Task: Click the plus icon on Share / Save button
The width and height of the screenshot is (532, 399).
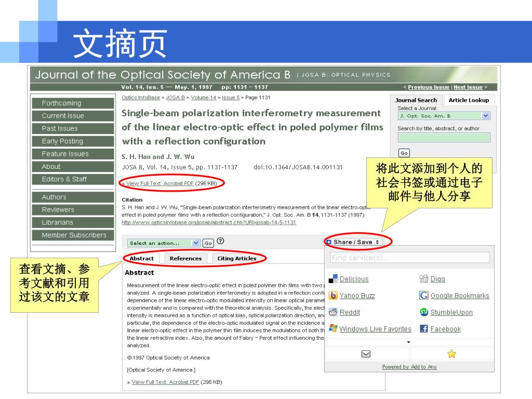Action: (x=328, y=242)
